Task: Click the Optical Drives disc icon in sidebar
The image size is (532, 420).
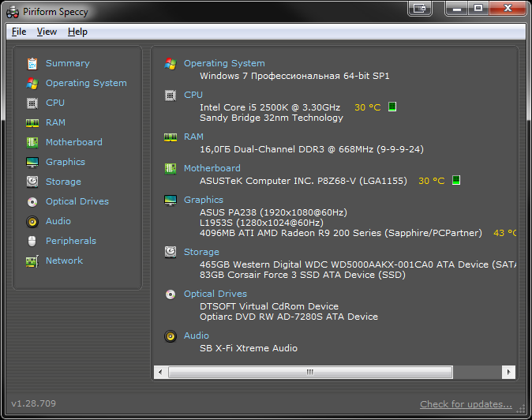Action: pos(32,202)
